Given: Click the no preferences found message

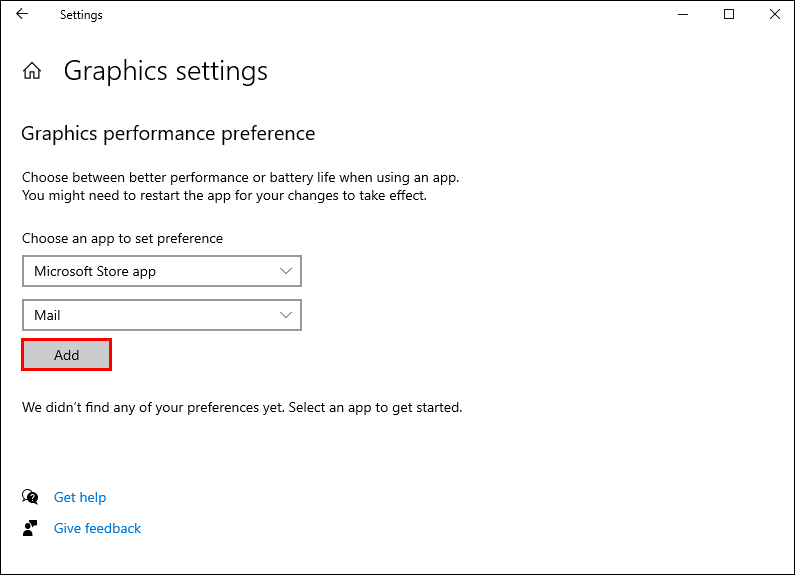Looking at the screenshot, I should [x=242, y=408].
